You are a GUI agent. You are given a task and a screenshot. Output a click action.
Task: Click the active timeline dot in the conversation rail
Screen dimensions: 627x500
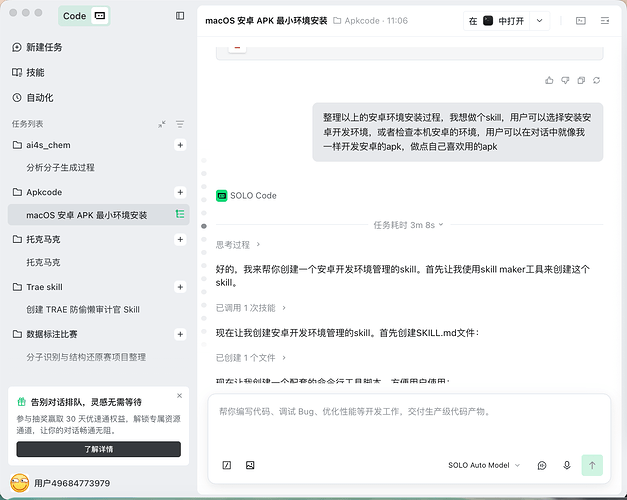point(204,226)
